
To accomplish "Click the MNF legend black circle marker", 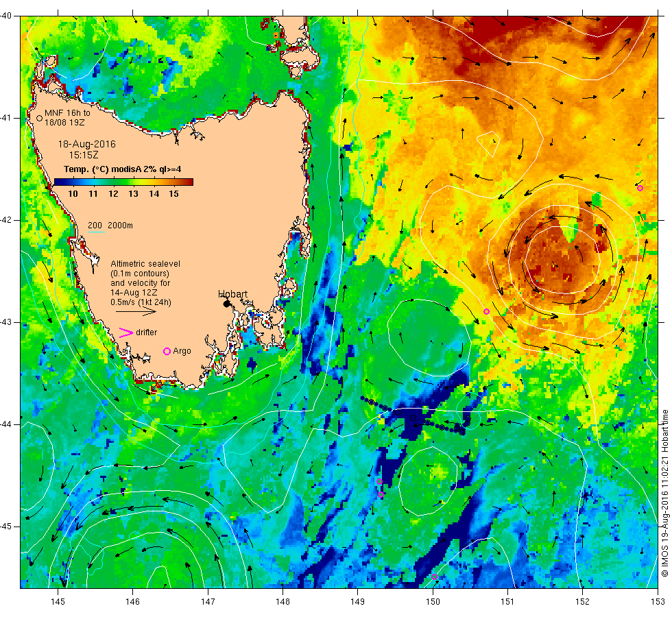I will pos(40,118).
